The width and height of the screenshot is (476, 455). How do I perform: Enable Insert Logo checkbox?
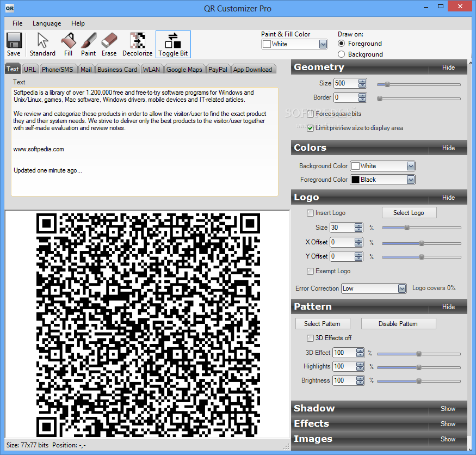[x=310, y=213]
